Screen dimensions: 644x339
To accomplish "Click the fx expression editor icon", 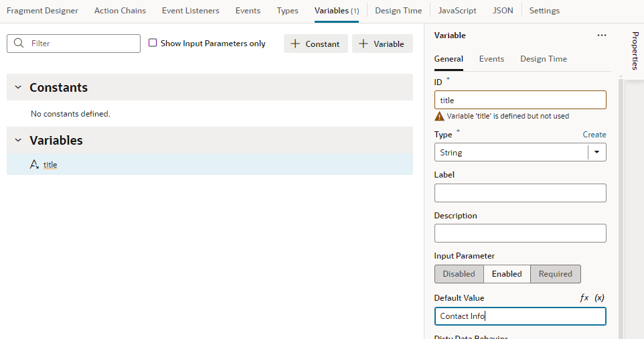I will [x=584, y=298].
